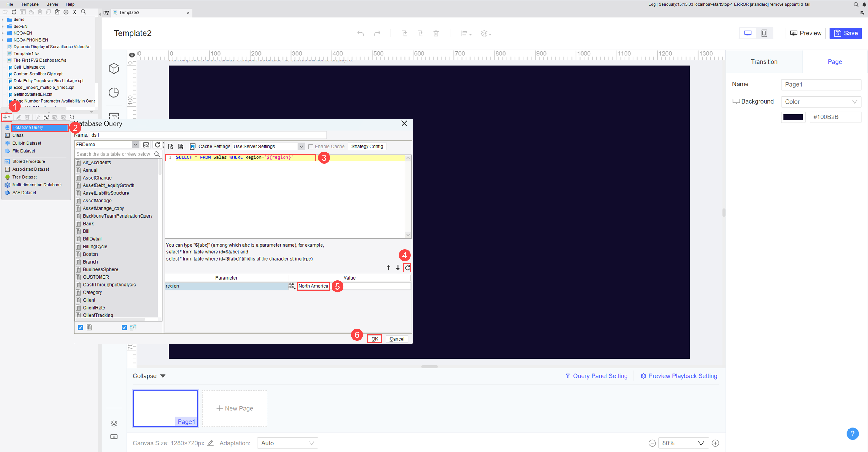Click the edit canvas size pencil icon
The height and width of the screenshot is (452, 868).
point(210,443)
